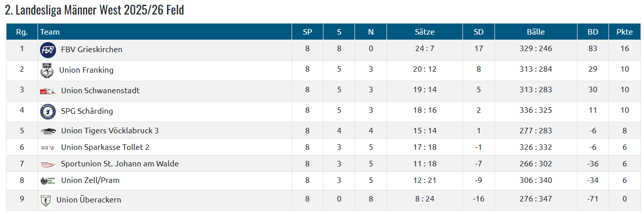Image resolution: width=644 pixels, height=214 pixels.
Task: Click the Union Sparkasse Tollet 2 logo
Action: point(48,148)
